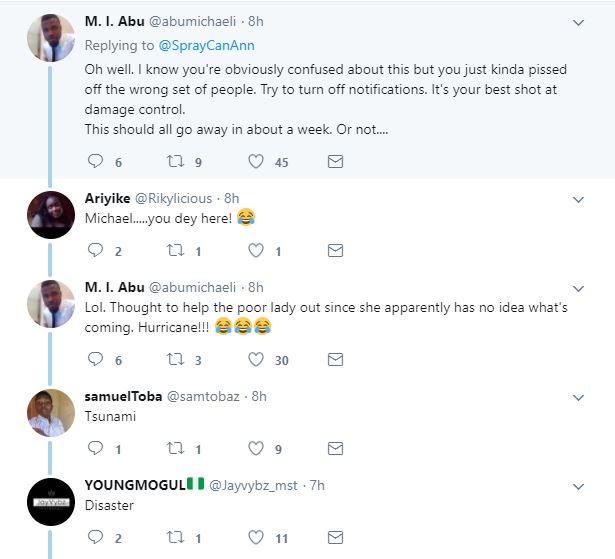Screen dimensions: 615x559
Task: Retweet the Hurricane tweet
Action: coord(176,359)
